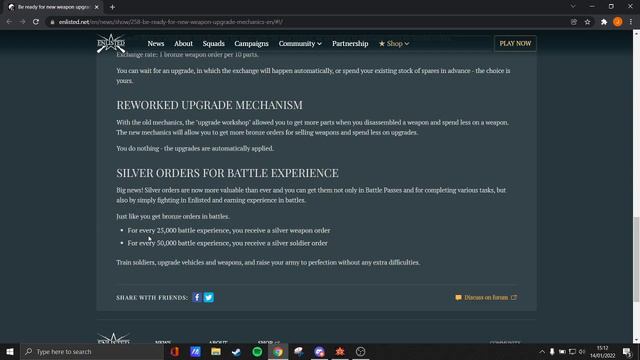This screenshot has width=640, height=360.
Task: Click the 'Share with friends:' label
Action: click(152, 298)
